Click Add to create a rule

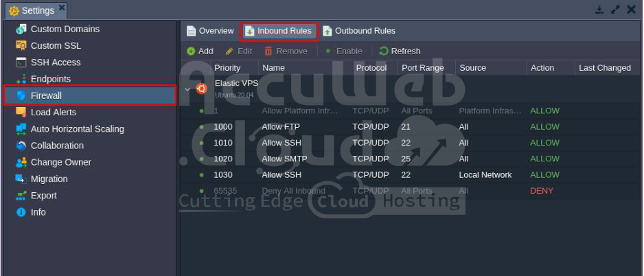coord(200,51)
